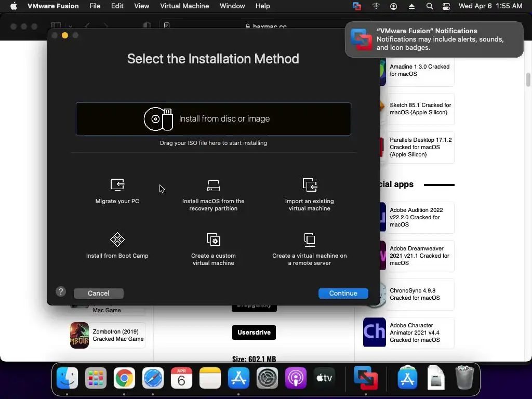Click Adobe Character Animator Ch thumbnail
This screenshot has height=399, width=532.
[x=374, y=332]
